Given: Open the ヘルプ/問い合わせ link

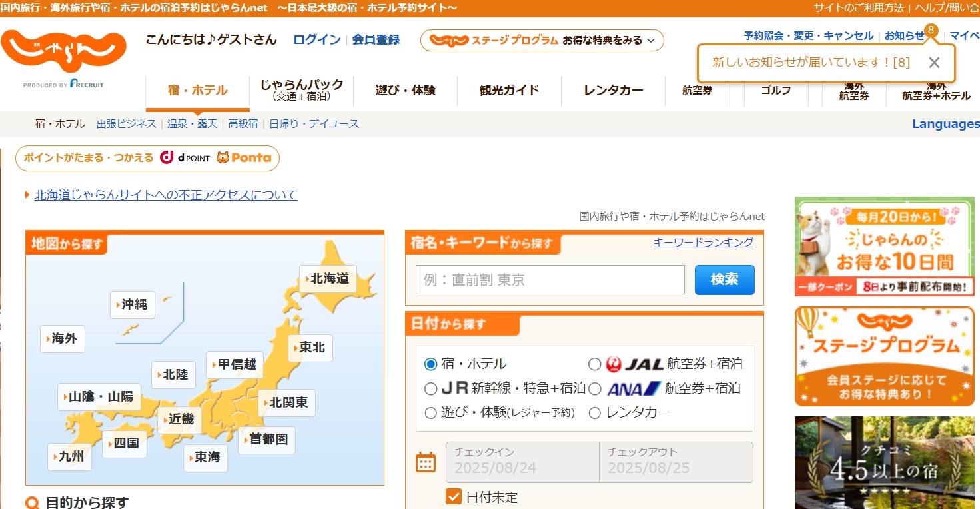Looking at the screenshot, I should [x=947, y=8].
